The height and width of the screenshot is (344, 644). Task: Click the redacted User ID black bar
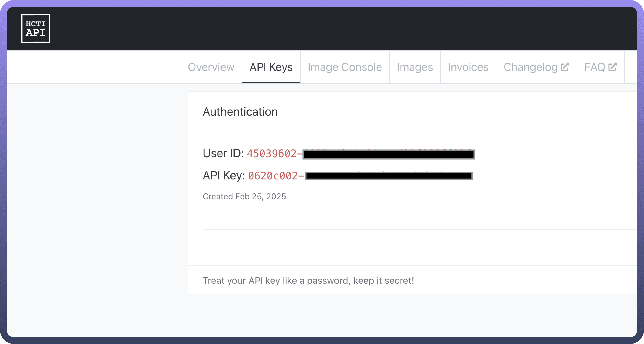tap(389, 154)
